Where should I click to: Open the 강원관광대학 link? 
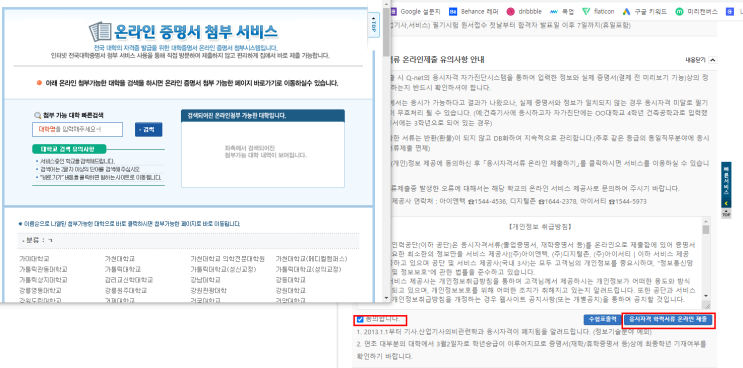(x=208, y=290)
